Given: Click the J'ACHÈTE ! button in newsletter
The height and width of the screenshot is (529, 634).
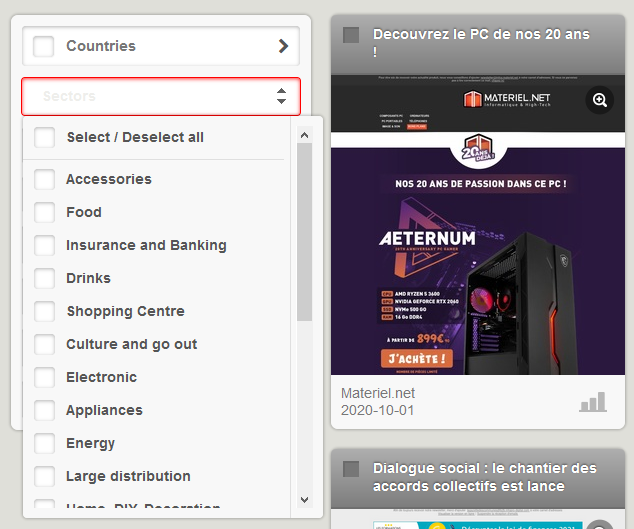Looking at the screenshot, I should point(417,357).
